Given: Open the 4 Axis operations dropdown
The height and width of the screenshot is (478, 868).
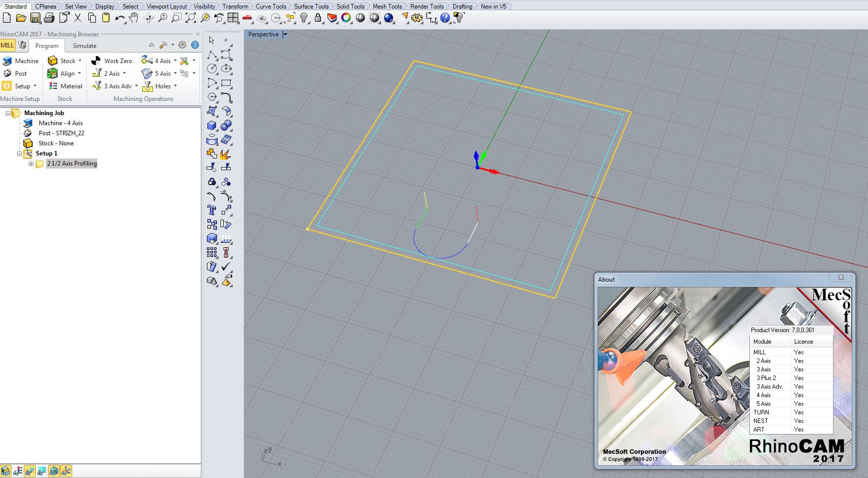Looking at the screenshot, I should 175,61.
